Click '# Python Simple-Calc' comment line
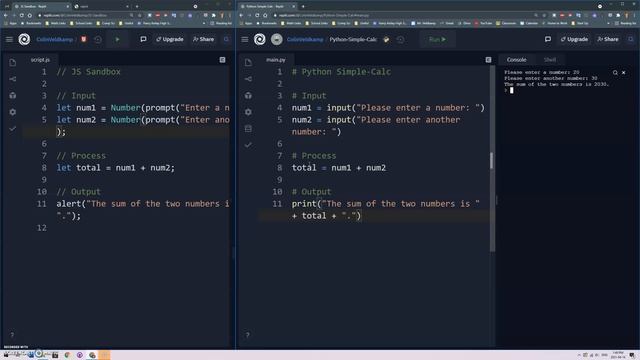 coord(341,72)
